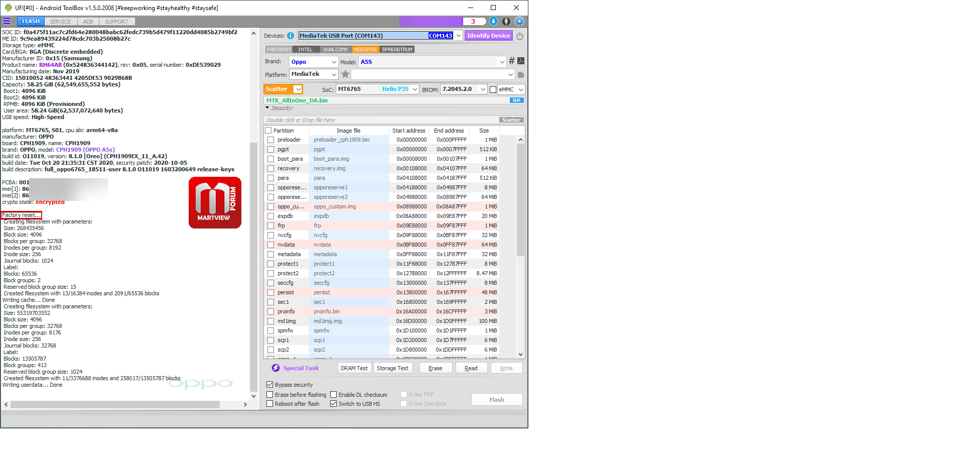The height and width of the screenshot is (452, 980).
Task: Collapse the Security section triangle
Action: [267, 107]
